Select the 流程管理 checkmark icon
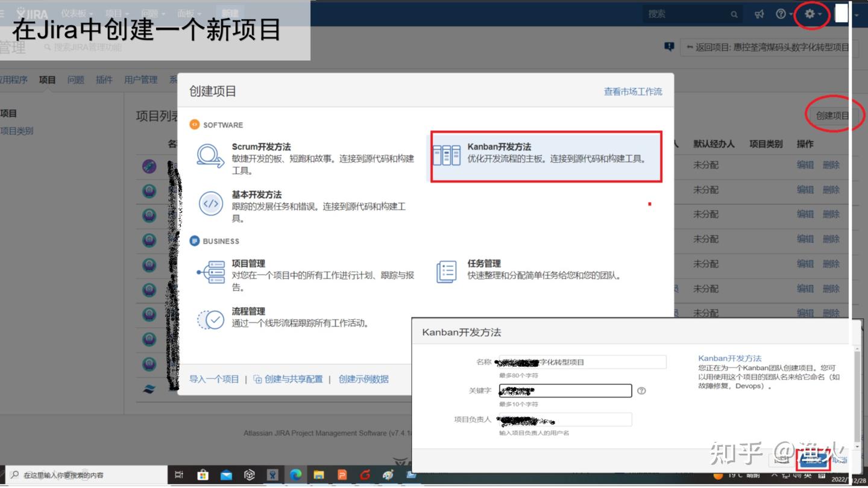 [210, 320]
